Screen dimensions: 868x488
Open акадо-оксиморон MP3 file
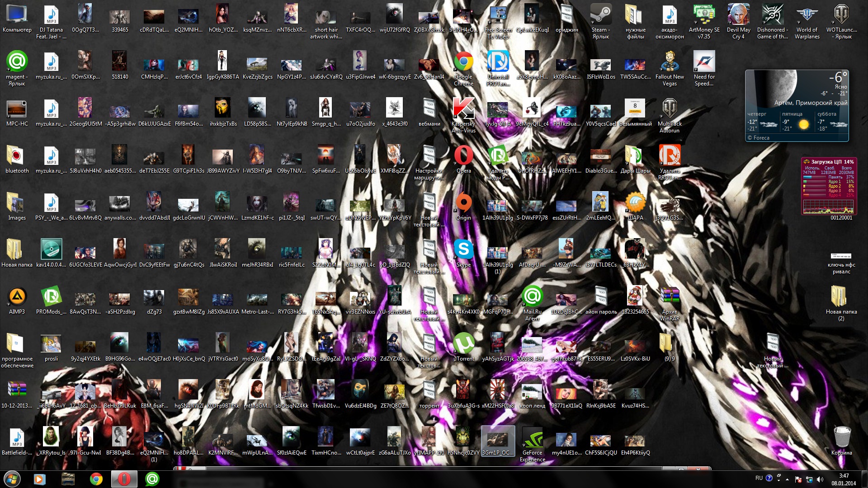click(x=670, y=22)
